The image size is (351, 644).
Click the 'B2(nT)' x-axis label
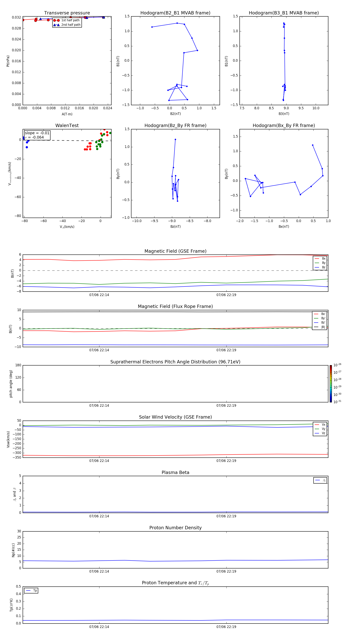point(175,114)
